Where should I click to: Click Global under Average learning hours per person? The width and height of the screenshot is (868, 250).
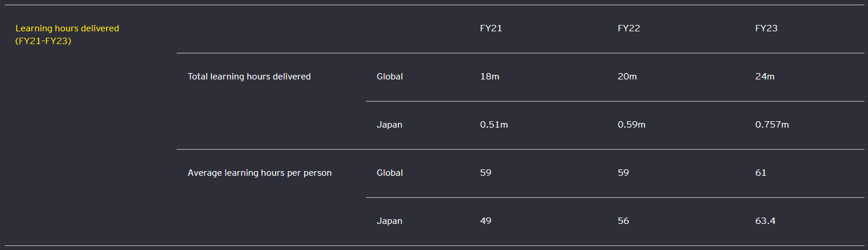389,173
